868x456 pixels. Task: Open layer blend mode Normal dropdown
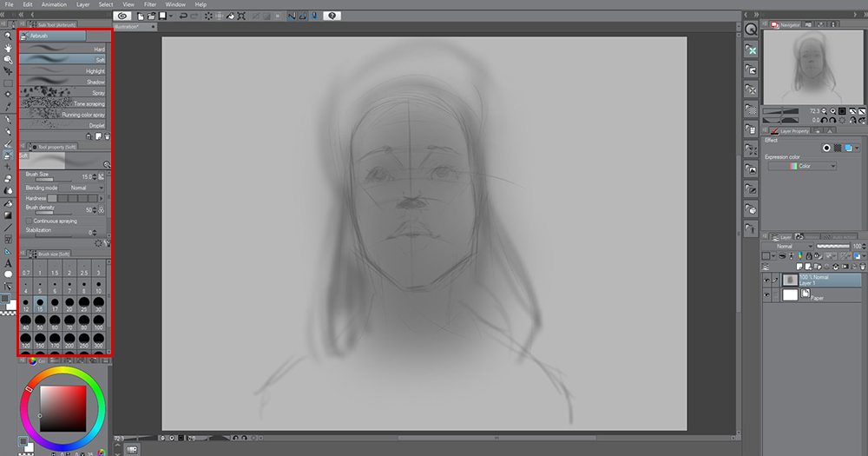[786, 246]
